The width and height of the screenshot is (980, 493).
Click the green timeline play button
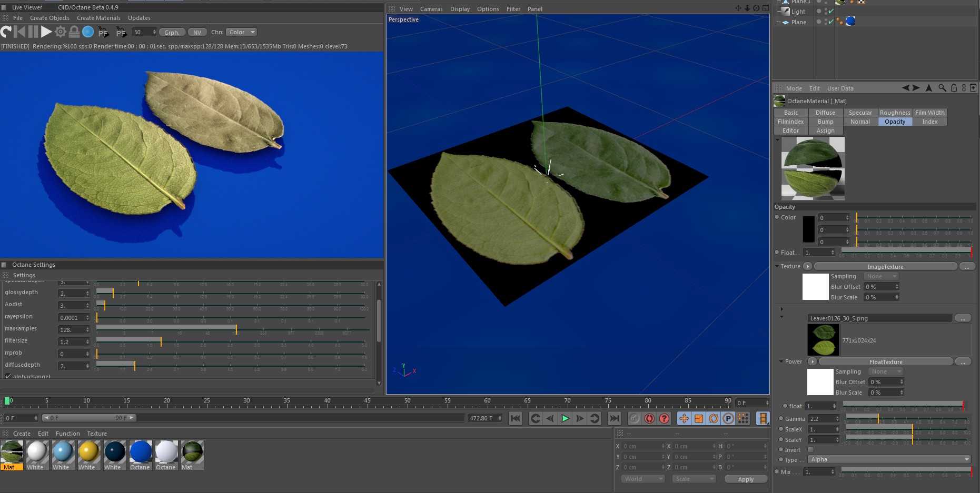click(x=565, y=418)
